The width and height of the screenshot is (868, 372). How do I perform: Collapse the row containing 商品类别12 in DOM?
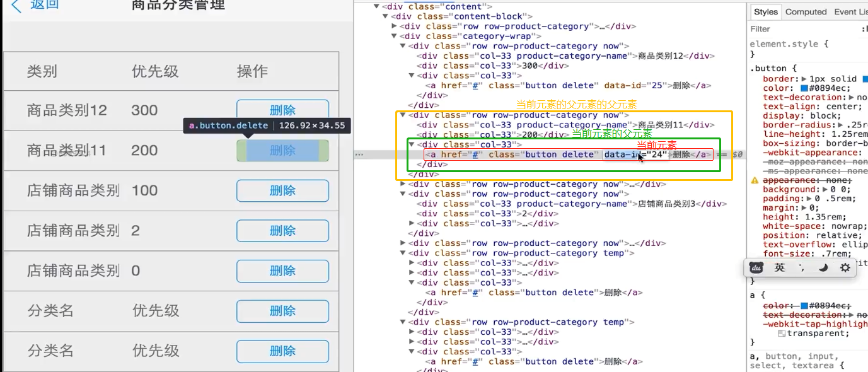[403, 46]
